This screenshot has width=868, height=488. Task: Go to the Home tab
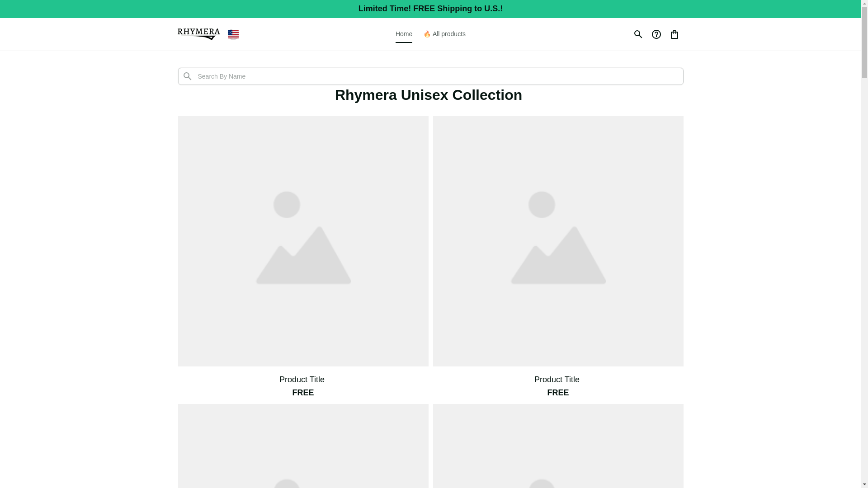[404, 34]
